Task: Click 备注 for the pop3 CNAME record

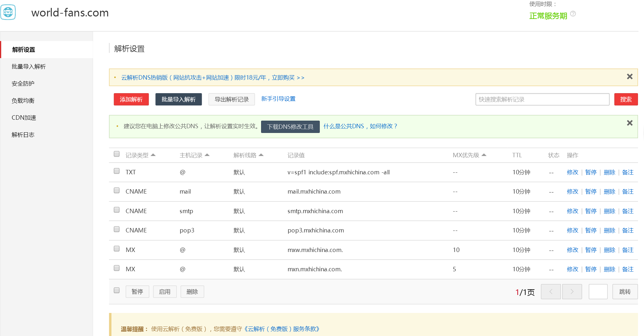Action: [628, 231]
